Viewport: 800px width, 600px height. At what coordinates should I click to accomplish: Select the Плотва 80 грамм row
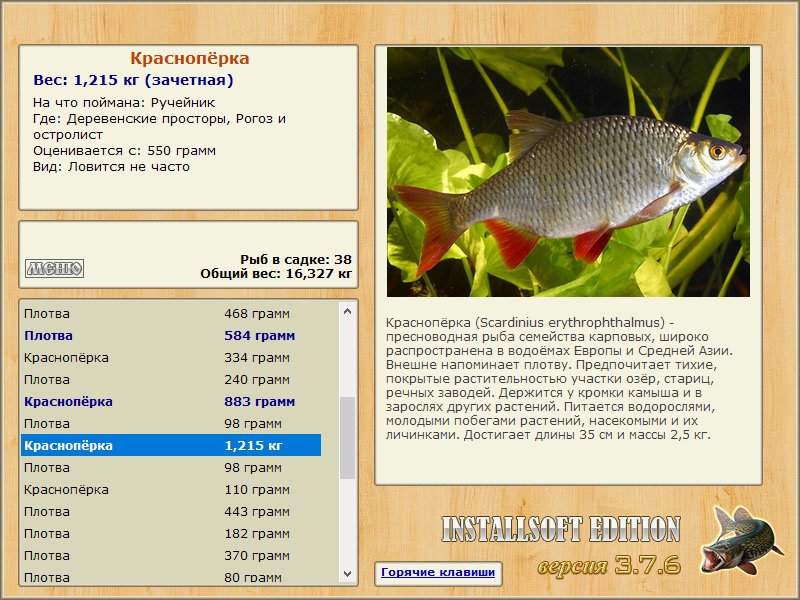point(171,577)
